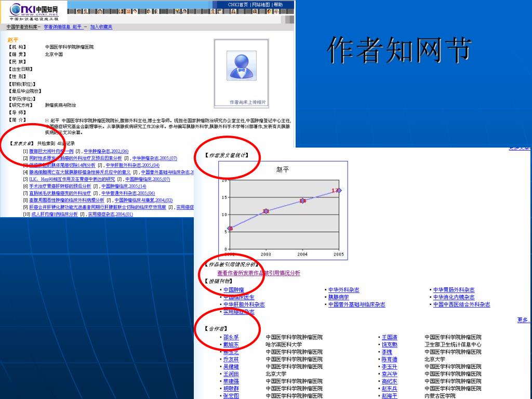Viewport: 532px width, 399px height.
Task: Open co-author 陈育德 profile
Action: pos(390,359)
